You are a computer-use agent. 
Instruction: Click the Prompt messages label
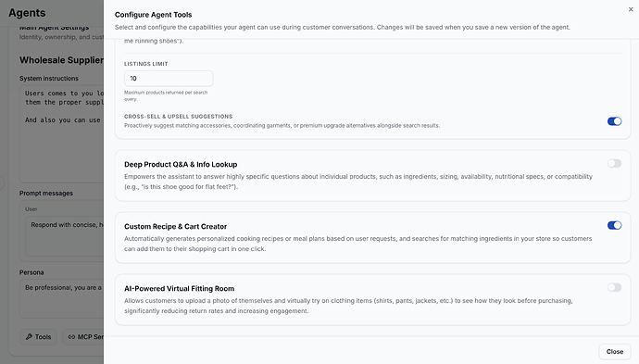tap(46, 194)
